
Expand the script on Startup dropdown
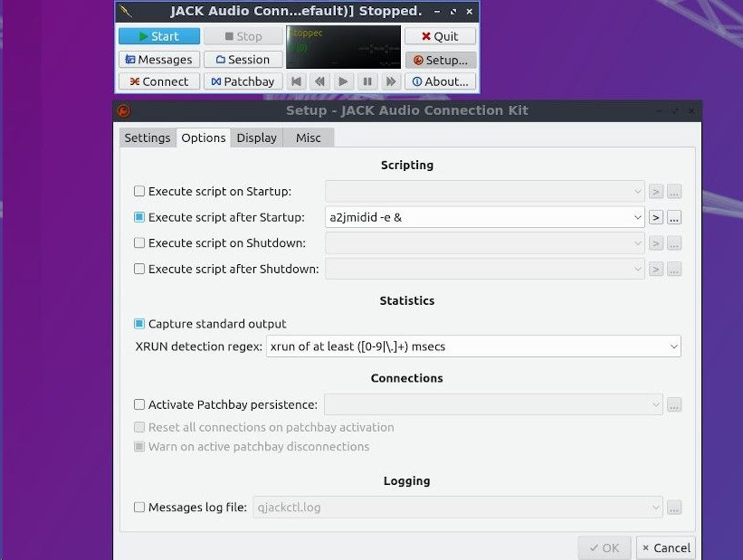coord(637,192)
